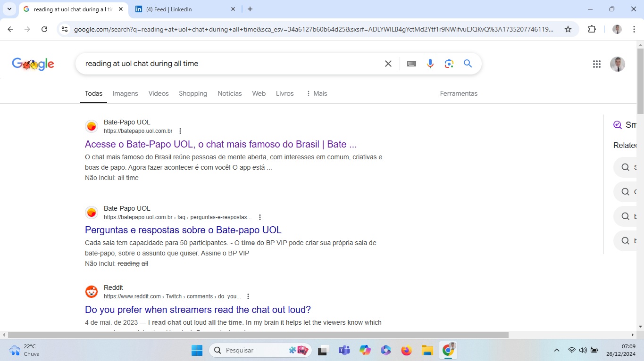This screenshot has height=361, width=644.
Task: Open Google account avatar
Action: pyautogui.click(x=617, y=64)
